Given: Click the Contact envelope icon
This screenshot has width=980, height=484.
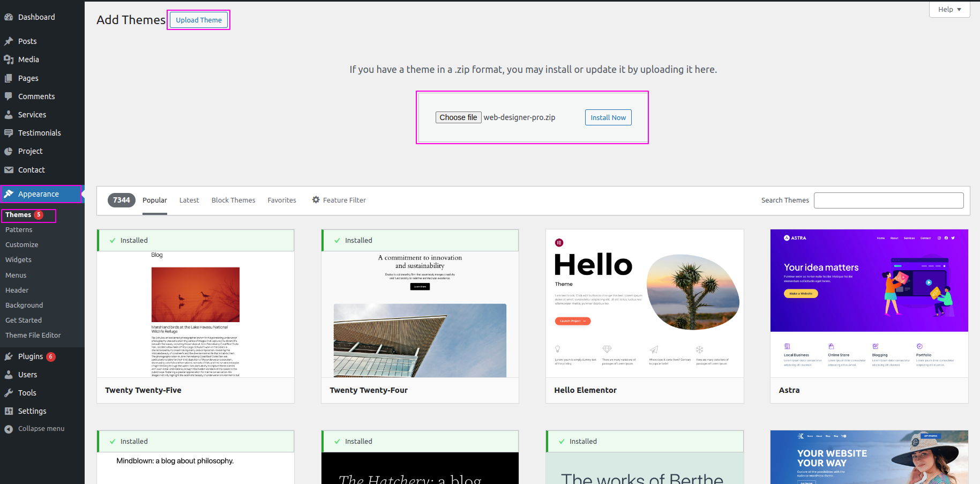Looking at the screenshot, I should pyautogui.click(x=9, y=170).
